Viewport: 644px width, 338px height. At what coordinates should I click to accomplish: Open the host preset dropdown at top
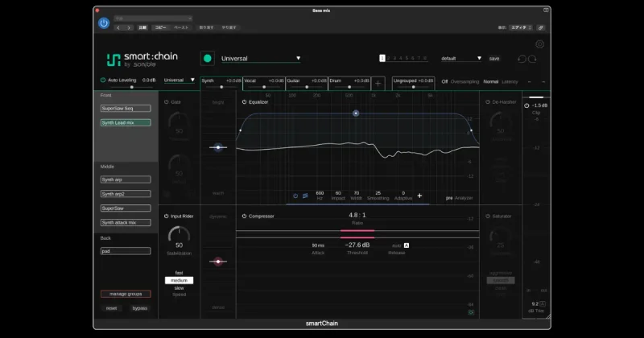pos(153,19)
